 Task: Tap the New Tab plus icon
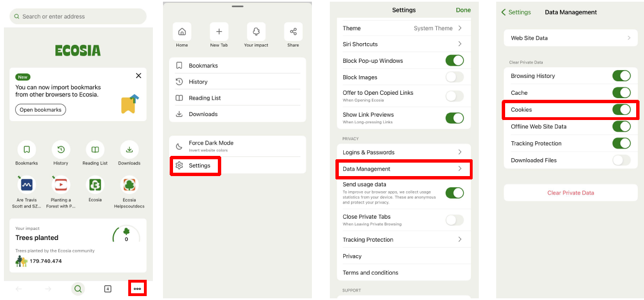219,32
